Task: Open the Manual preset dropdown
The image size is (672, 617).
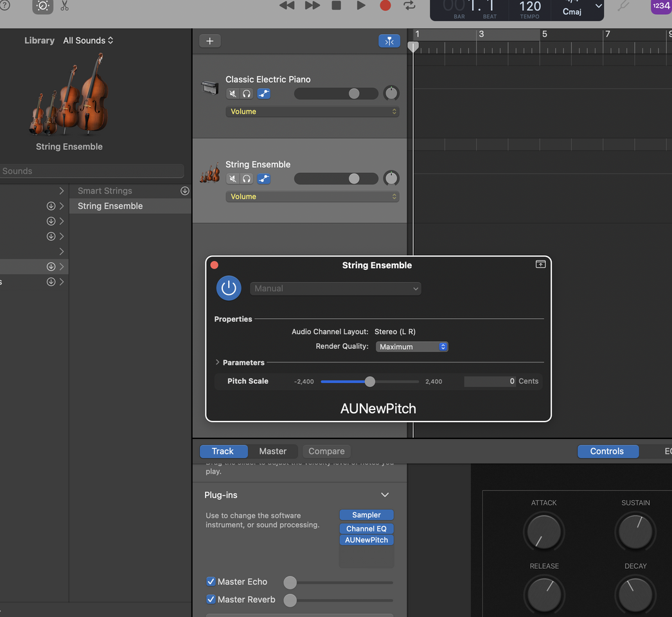Action: point(335,289)
